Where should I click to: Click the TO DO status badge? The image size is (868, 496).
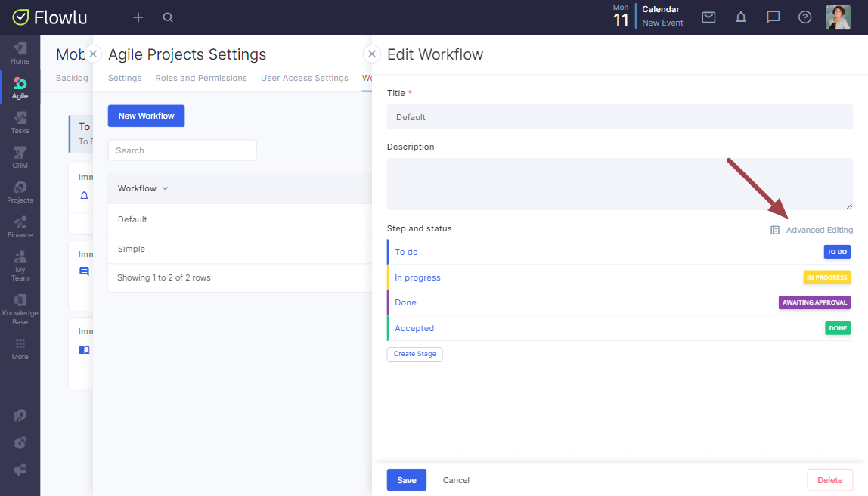pyautogui.click(x=837, y=252)
